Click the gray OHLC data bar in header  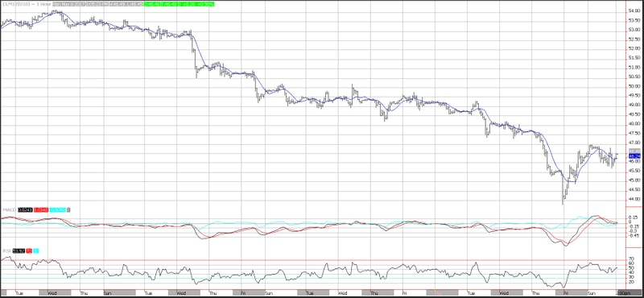(x=97, y=4)
